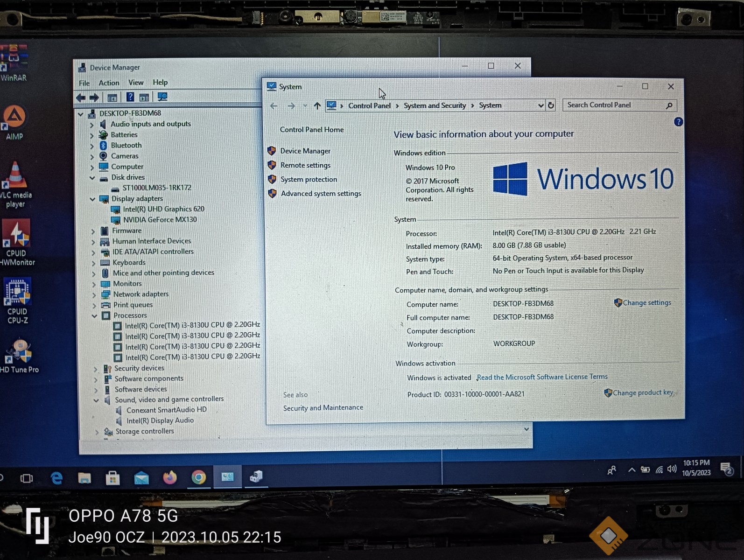
Task: Open Microsoft Edge from taskbar
Action: pos(56,478)
